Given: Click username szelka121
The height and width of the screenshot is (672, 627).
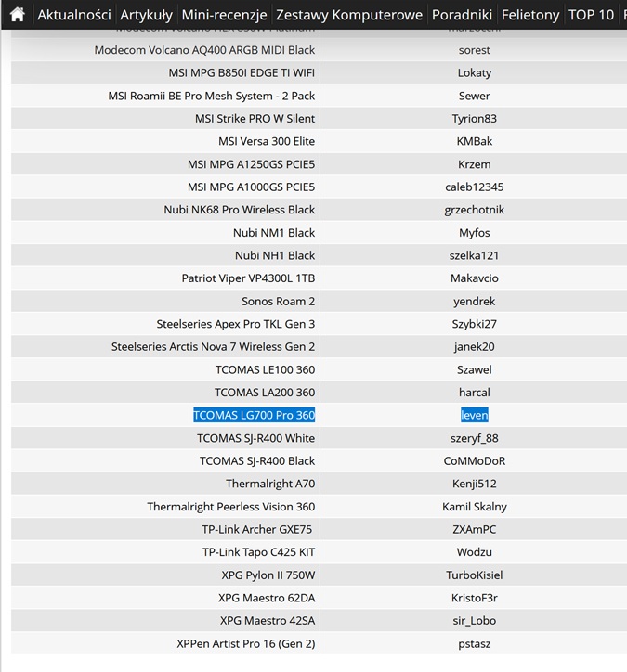Looking at the screenshot, I should pyautogui.click(x=475, y=255).
